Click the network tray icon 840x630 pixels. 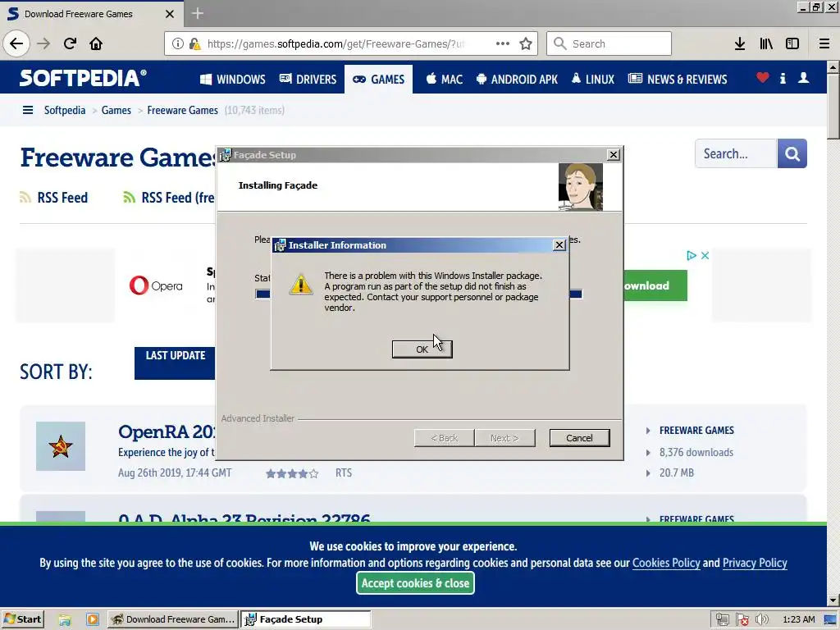click(x=722, y=619)
